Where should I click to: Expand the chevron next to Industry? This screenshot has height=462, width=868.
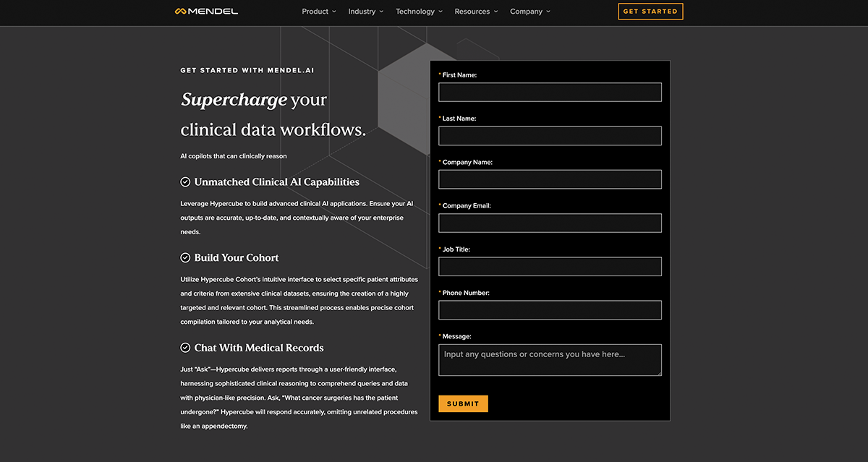tap(381, 12)
